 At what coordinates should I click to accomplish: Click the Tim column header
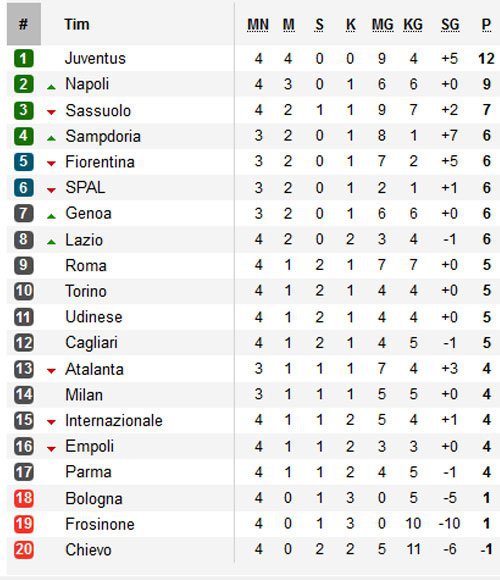[x=77, y=24]
